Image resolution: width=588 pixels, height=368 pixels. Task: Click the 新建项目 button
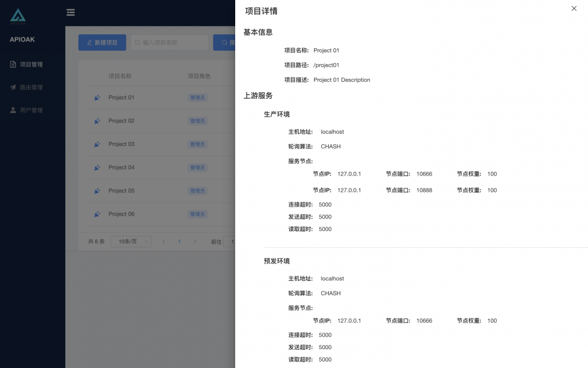[x=102, y=42]
